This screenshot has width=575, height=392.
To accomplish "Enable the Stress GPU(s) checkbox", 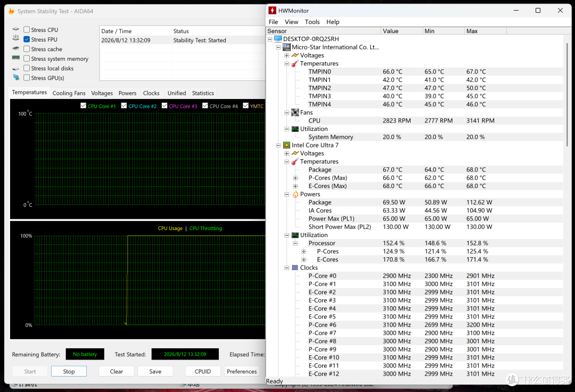I will click(x=27, y=77).
